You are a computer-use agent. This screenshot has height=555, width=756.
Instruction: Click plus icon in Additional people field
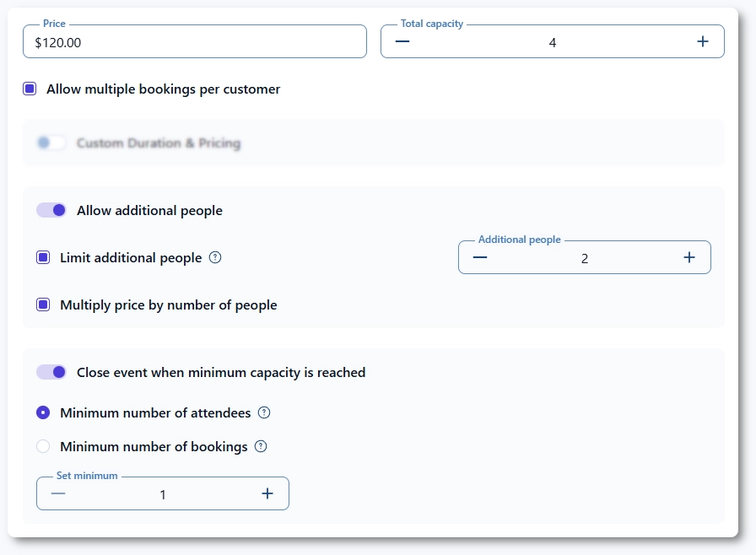689,258
